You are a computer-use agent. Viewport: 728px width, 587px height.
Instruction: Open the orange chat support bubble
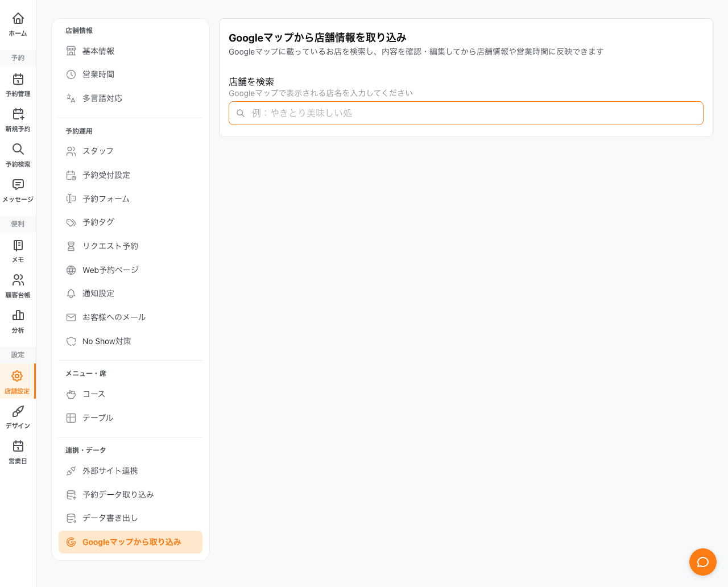[x=703, y=562]
